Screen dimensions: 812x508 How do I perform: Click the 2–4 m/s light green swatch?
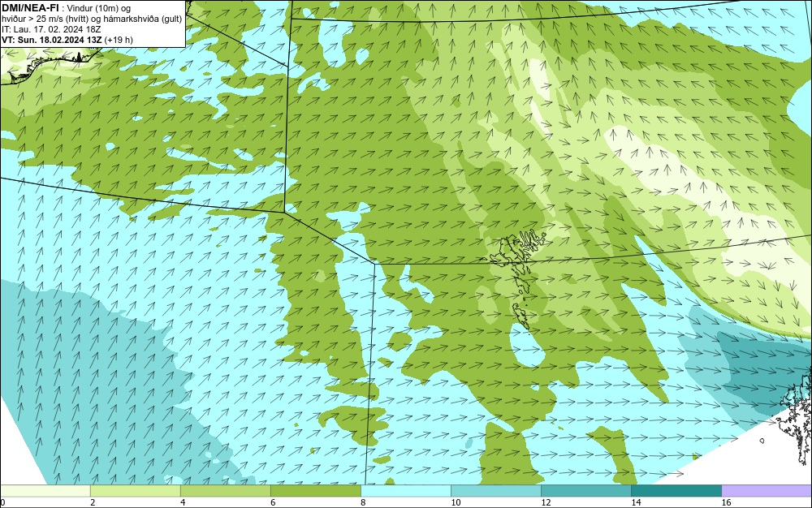135,491
